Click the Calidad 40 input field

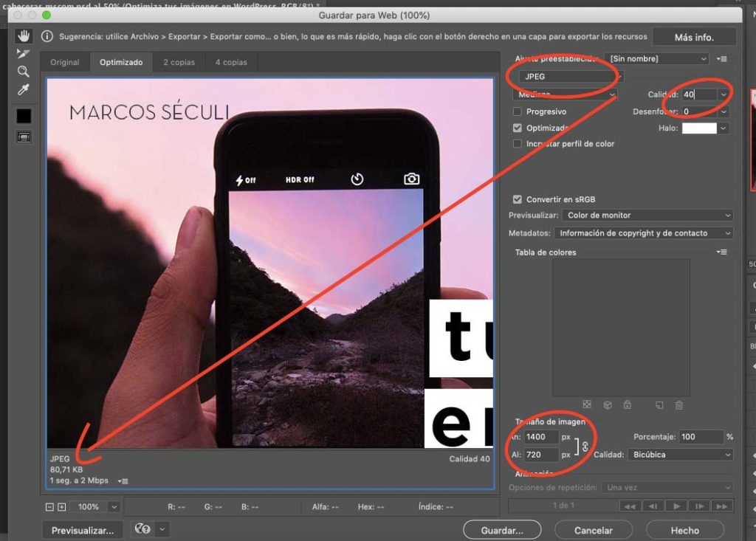(700, 94)
